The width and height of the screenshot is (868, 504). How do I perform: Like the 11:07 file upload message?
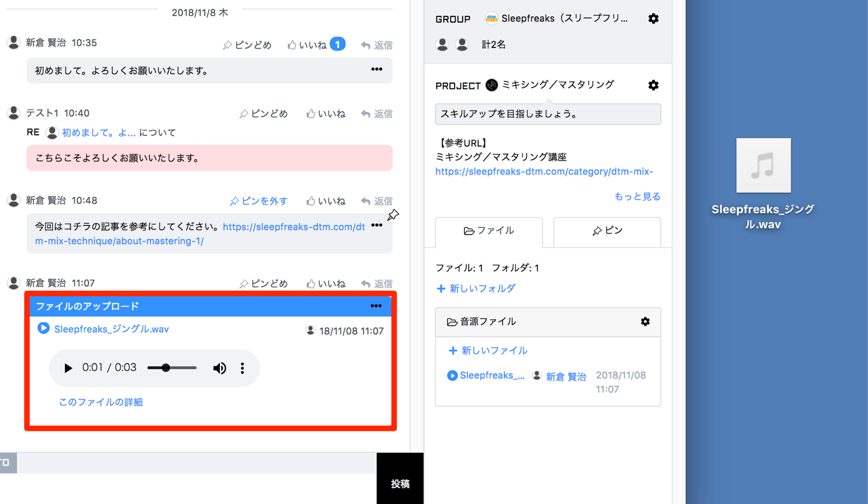point(325,284)
